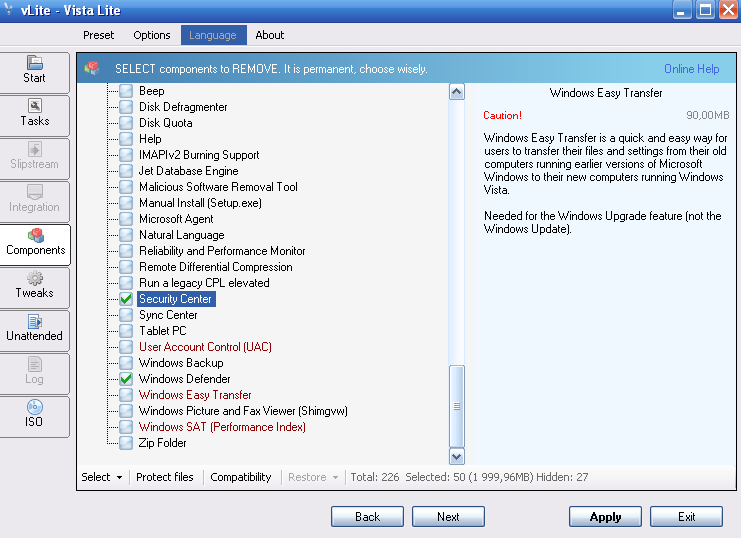This screenshot has height=538, width=741.
Task: Select Reliability and Performance Monitor row
Action: (222, 251)
